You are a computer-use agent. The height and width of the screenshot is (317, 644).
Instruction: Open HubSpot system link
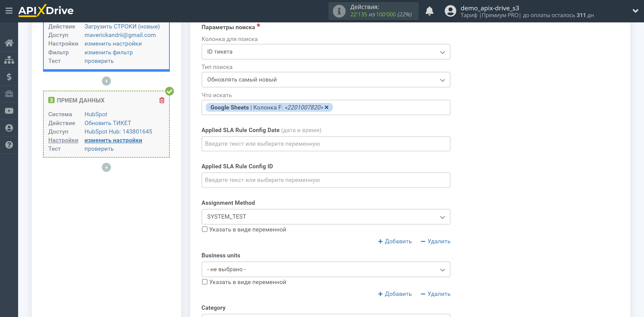point(96,114)
